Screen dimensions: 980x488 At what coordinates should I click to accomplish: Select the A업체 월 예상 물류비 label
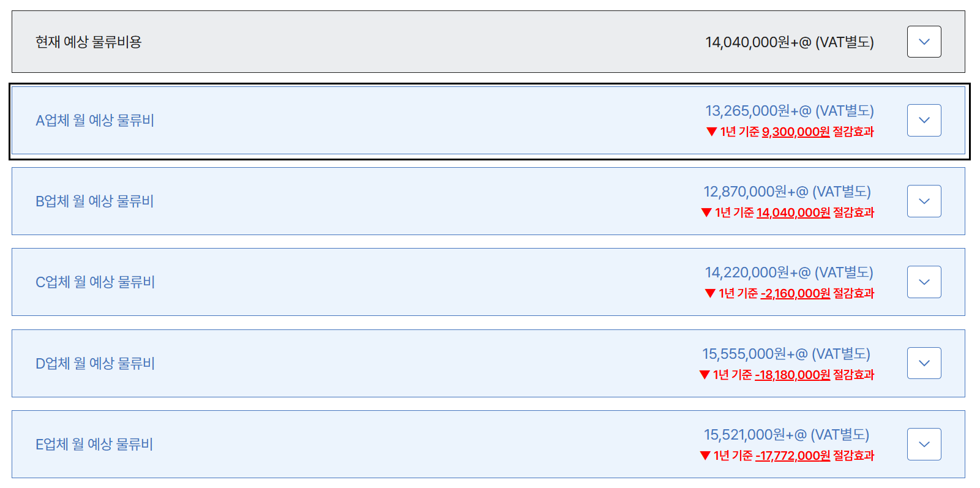pyautogui.click(x=95, y=120)
